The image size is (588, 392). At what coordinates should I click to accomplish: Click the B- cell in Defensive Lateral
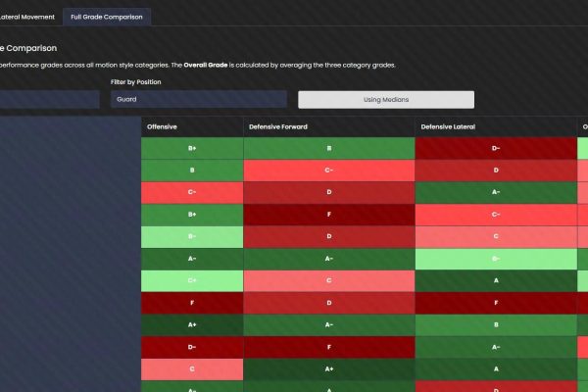click(495, 259)
